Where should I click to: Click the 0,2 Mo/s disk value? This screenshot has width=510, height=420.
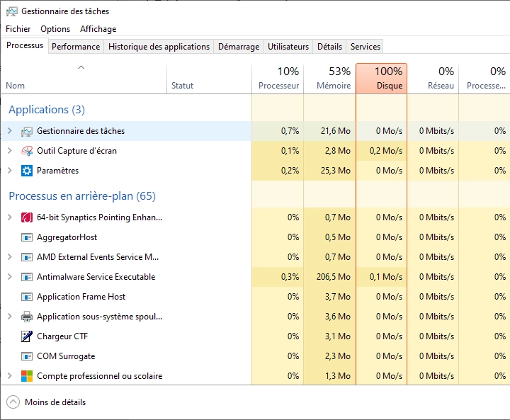(386, 151)
